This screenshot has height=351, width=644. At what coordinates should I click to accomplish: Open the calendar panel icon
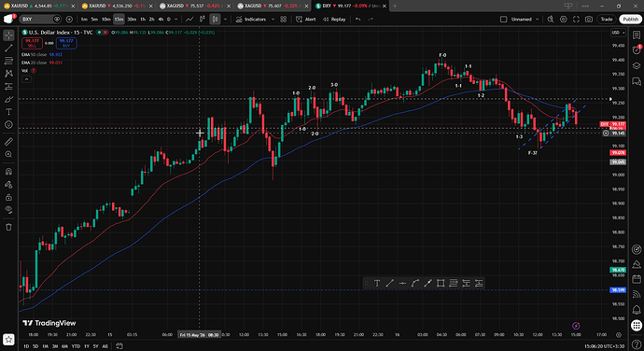(637, 279)
